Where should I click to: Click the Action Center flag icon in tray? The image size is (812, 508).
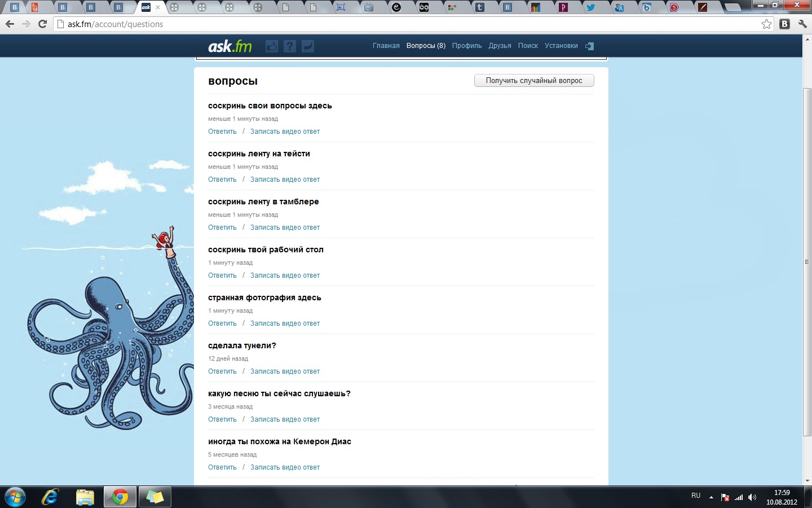click(725, 497)
